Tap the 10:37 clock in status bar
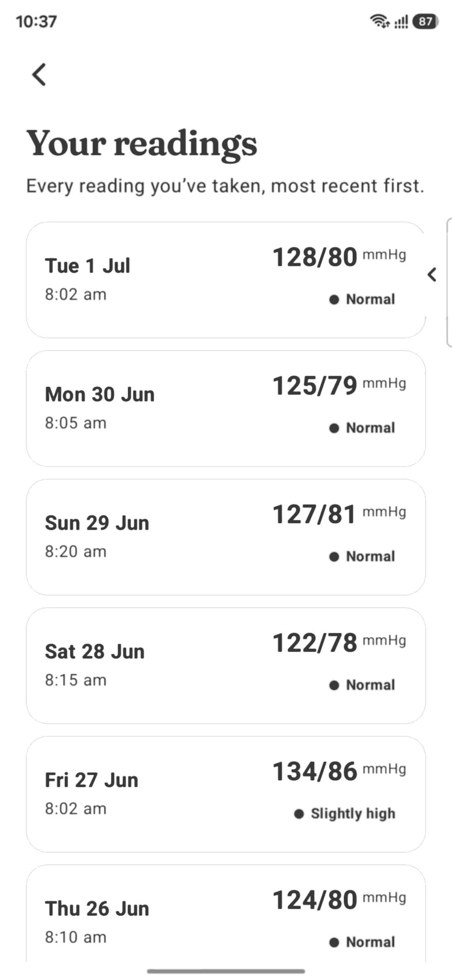The height and width of the screenshot is (980, 452). [36, 21]
